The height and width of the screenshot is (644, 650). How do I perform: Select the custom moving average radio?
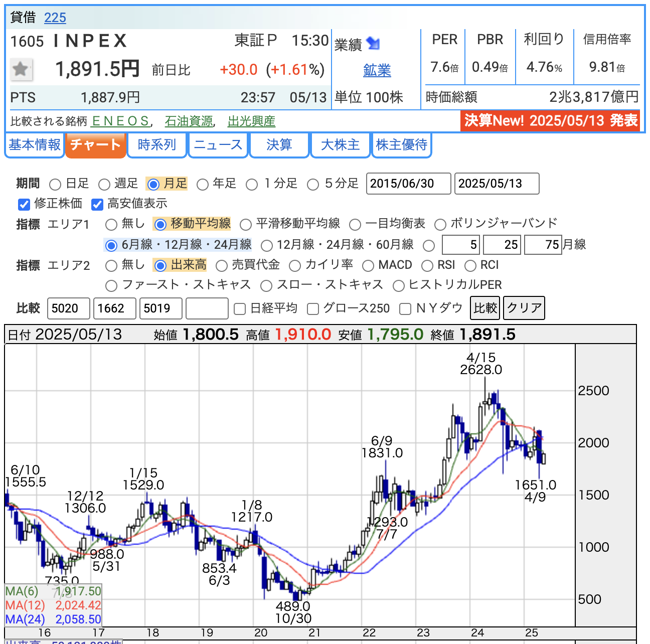(x=429, y=246)
